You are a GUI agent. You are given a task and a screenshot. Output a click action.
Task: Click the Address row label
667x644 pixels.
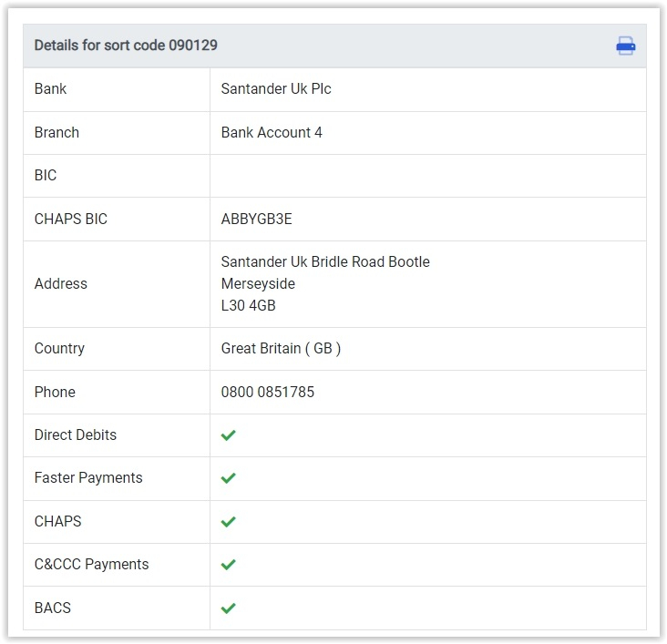coord(61,283)
